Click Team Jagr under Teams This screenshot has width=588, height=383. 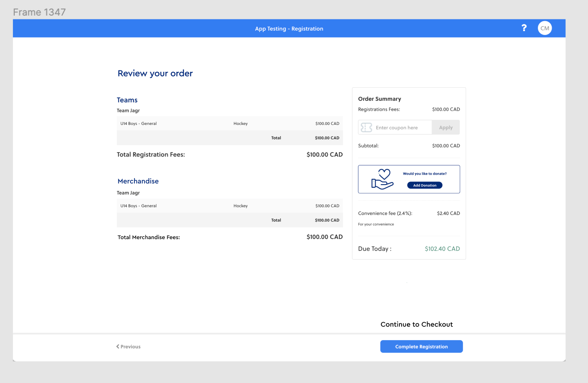[x=128, y=111]
